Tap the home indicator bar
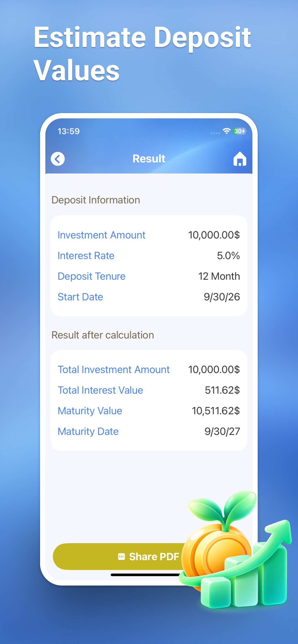The width and height of the screenshot is (298, 644). click(x=149, y=575)
